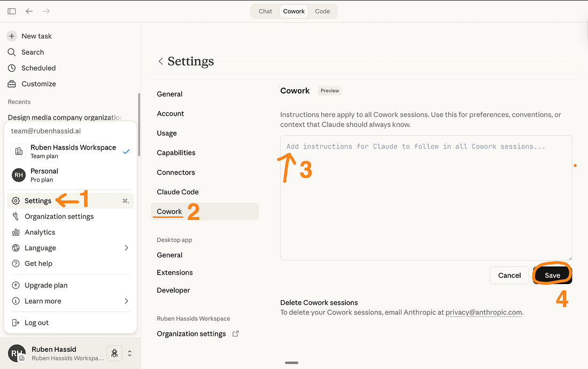Open the Account settings section
The width and height of the screenshot is (588, 369).
click(x=170, y=114)
